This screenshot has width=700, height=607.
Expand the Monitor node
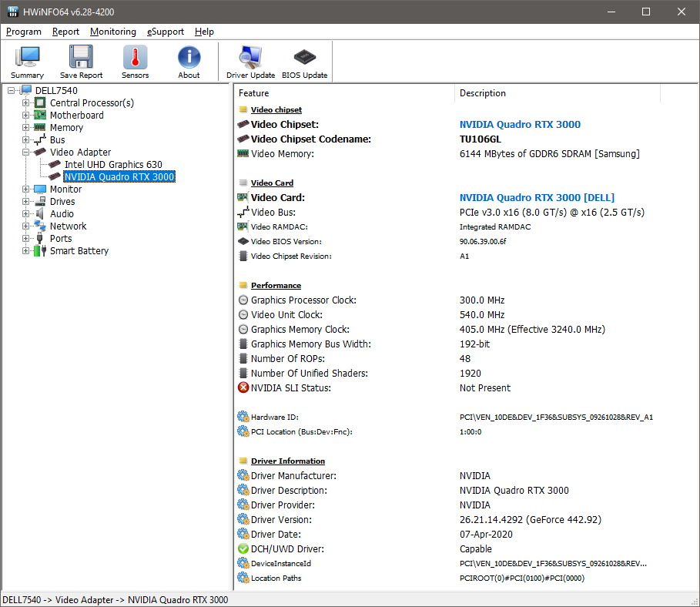(26, 189)
